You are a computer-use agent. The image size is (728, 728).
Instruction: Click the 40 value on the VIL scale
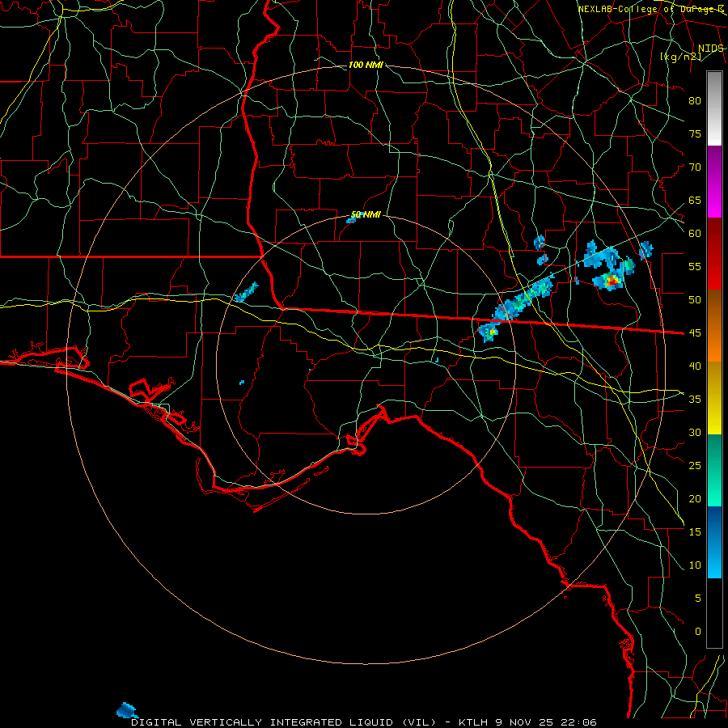(x=695, y=366)
